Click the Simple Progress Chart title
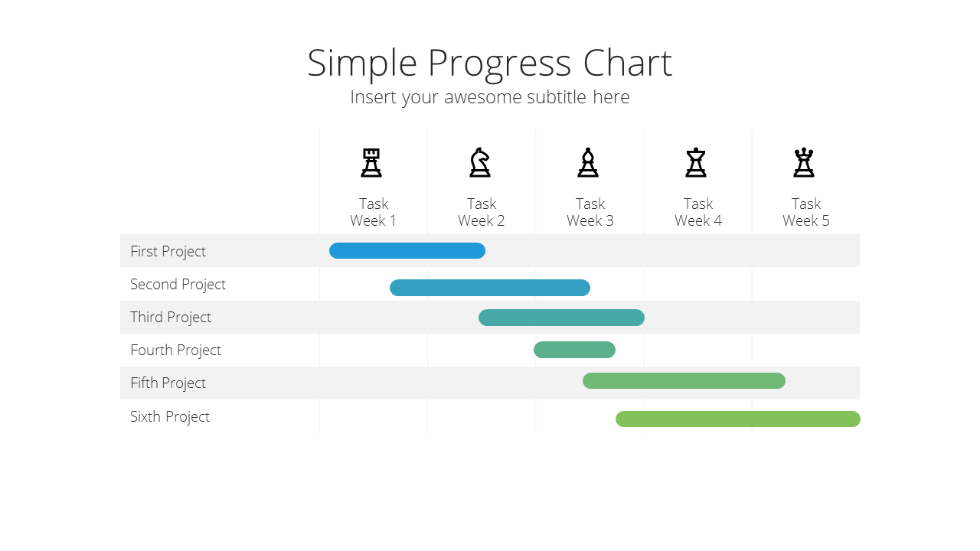This screenshot has height=551, width=980. pyautogui.click(x=490, y=63)
